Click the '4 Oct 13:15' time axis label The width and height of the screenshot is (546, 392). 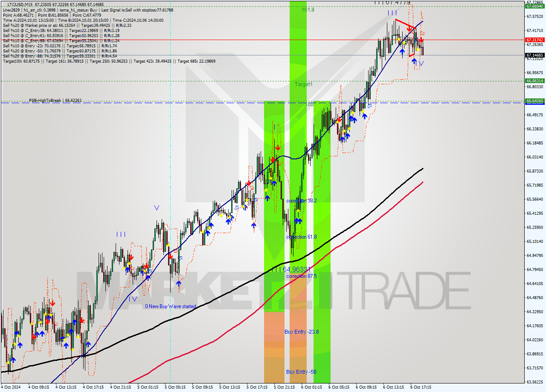(66, 387)
